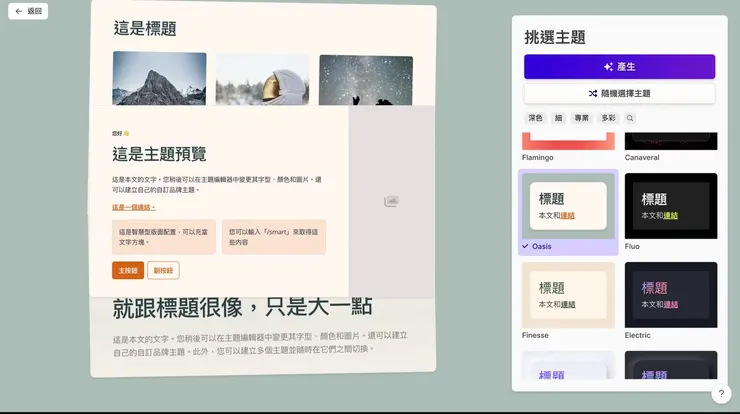The width and height of the screenshot is (740, 414).
Task: Click the image placeholder icon in preview
Action: tap(391, 201)
